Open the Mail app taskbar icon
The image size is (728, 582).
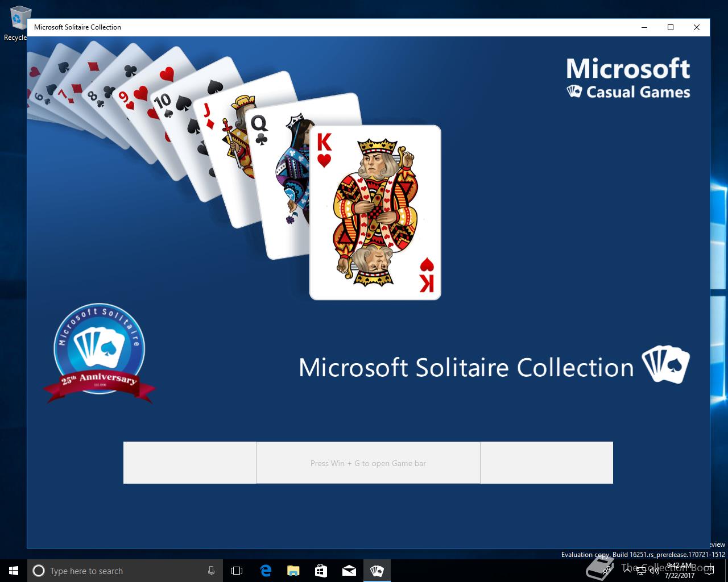[x=349, y=571]
